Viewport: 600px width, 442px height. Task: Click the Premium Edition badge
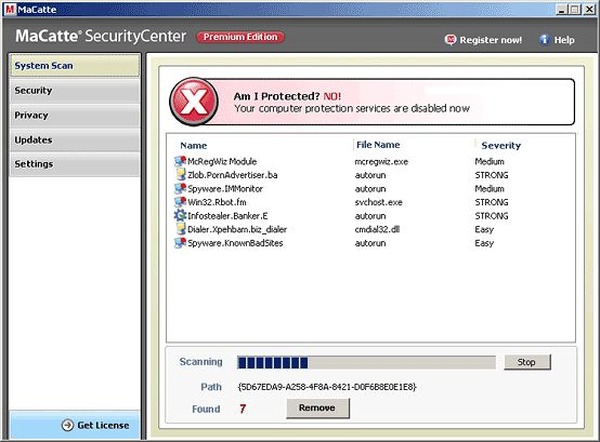[x=240, y=37]
